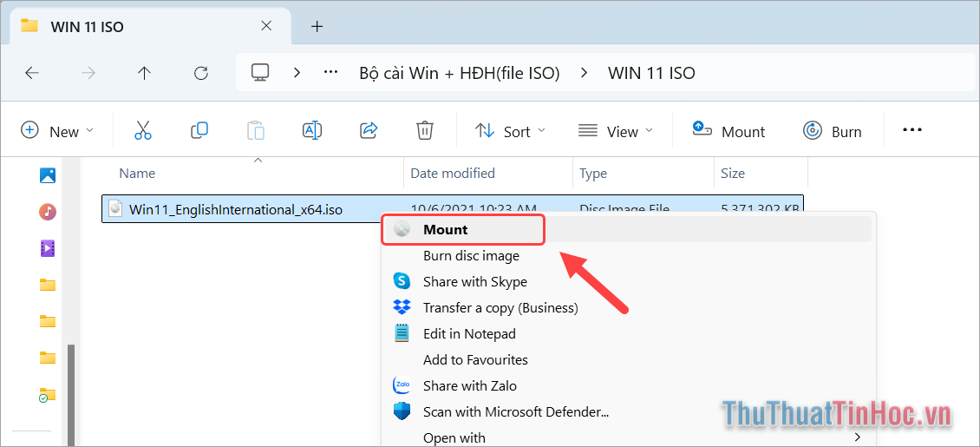Add a new tab with plus button

coord(317,26)
